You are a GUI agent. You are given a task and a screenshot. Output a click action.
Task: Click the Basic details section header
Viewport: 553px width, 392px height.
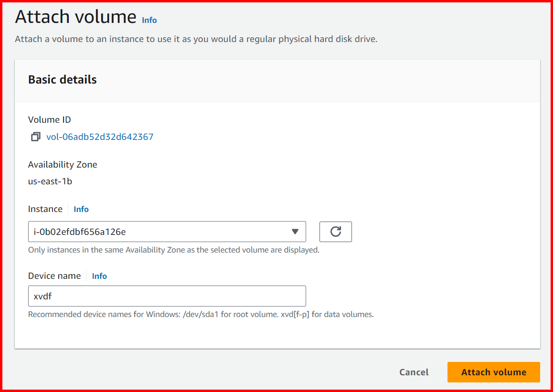coord(62,79)
